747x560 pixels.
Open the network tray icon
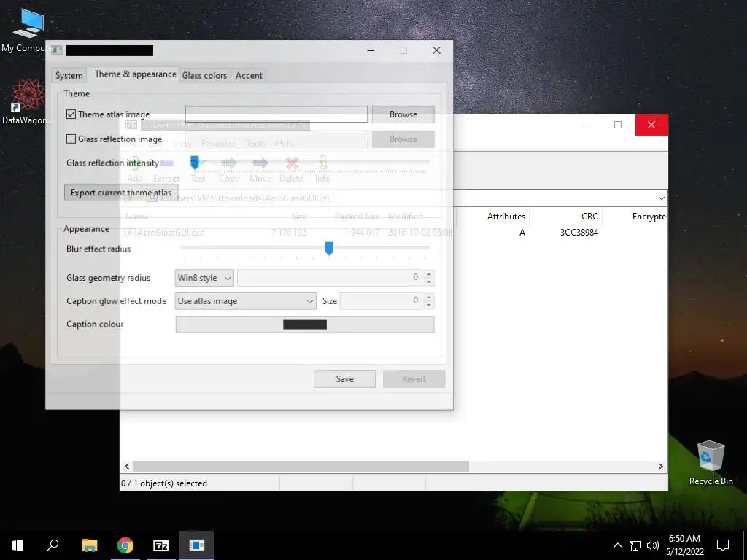point(635,545)
